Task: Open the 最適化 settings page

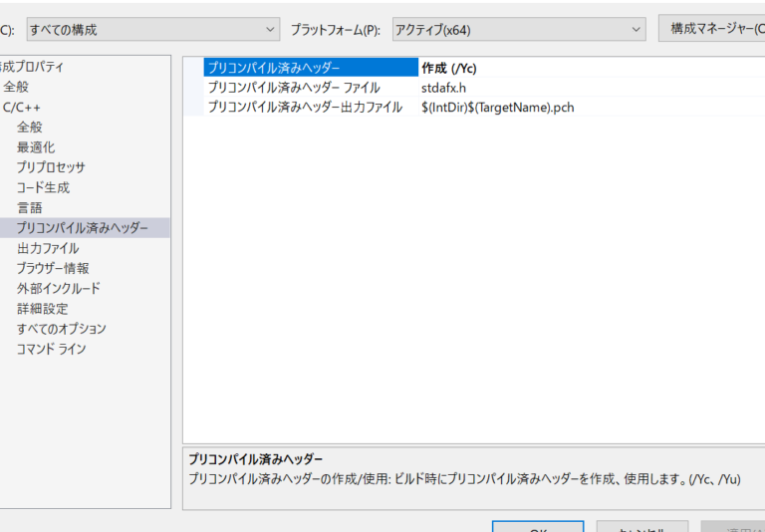Action: click(36, 147)
